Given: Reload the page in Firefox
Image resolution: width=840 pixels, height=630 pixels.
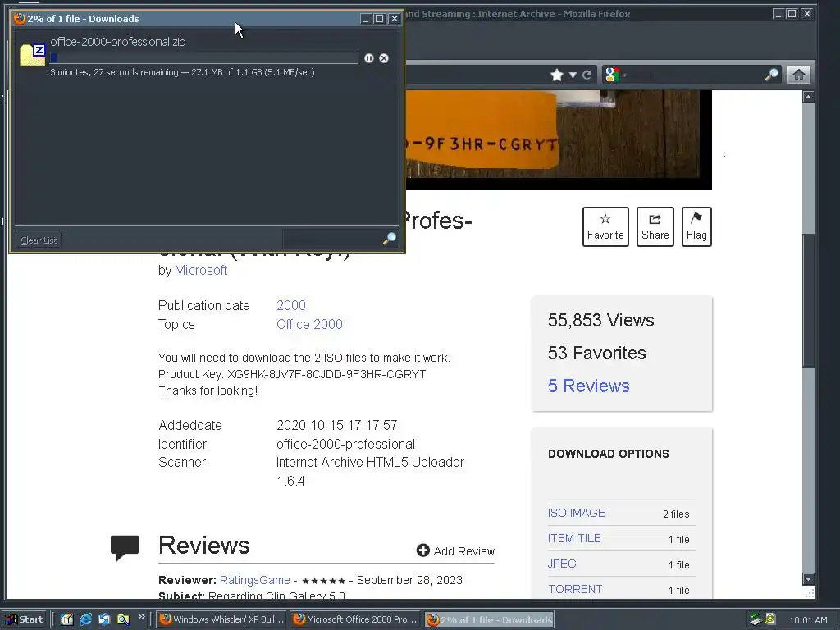Looking at the screenshot, I should coord(587,75).
